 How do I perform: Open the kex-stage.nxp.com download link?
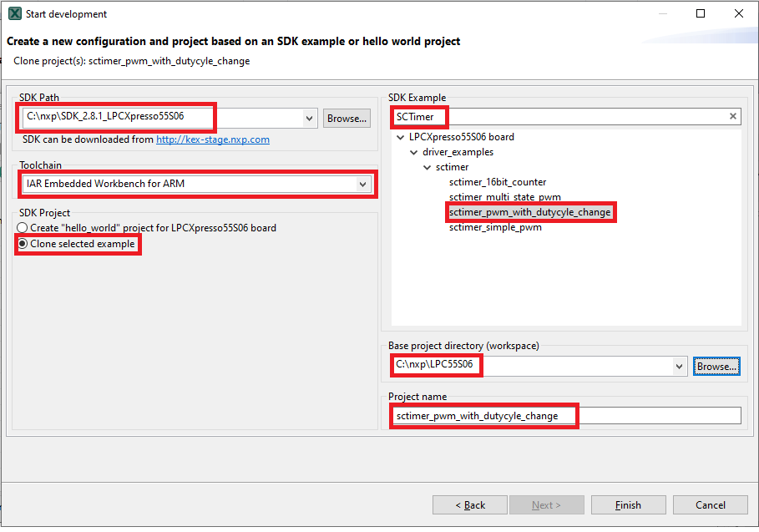[212, 139]
